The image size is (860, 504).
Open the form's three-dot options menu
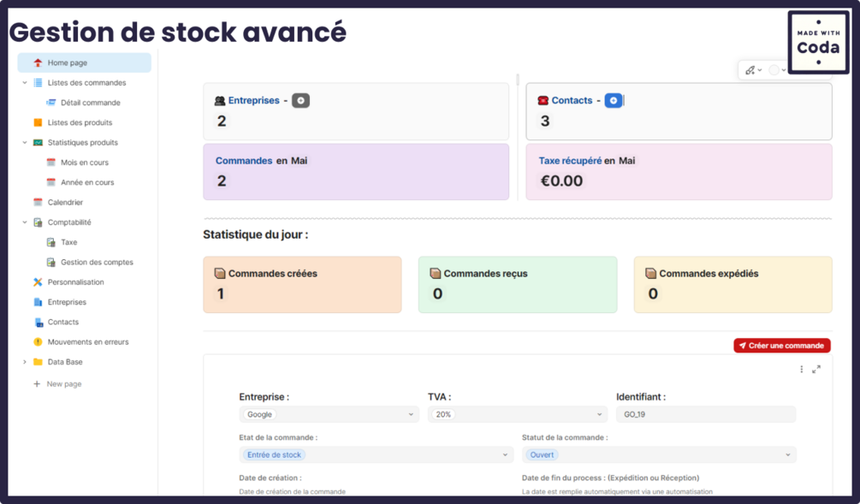(802, 370)
